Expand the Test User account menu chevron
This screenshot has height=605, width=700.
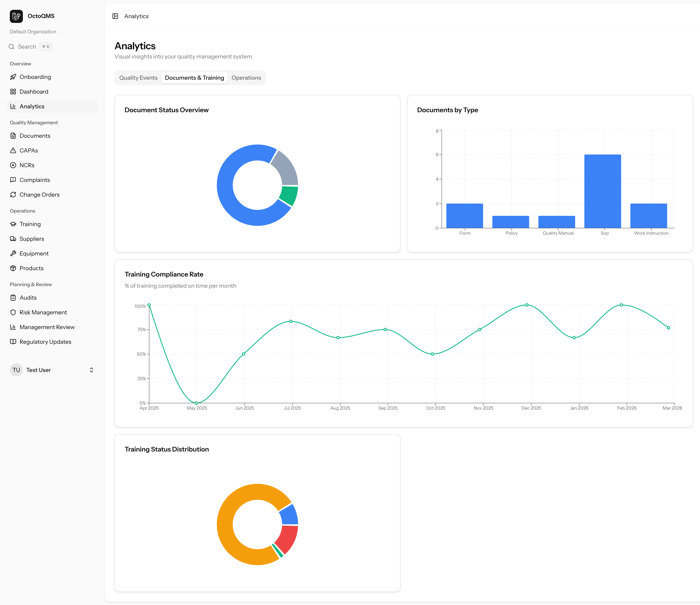(92, 370)
